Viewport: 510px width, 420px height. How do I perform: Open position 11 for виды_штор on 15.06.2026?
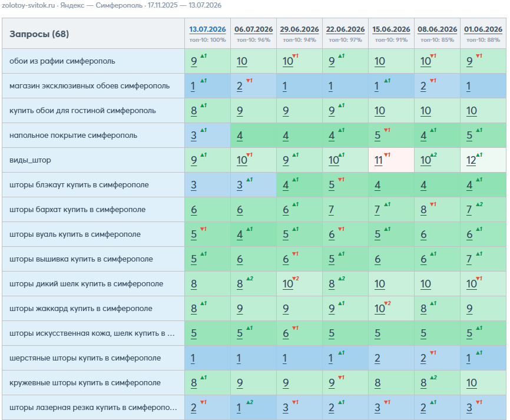(378, 160)
